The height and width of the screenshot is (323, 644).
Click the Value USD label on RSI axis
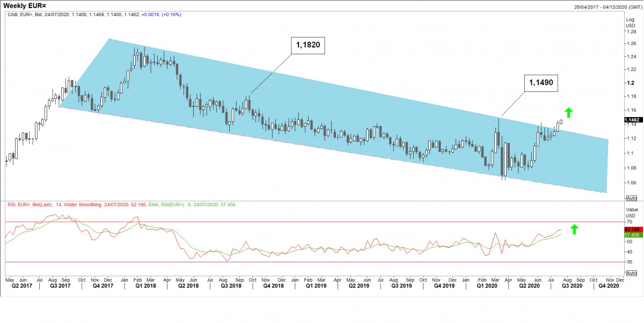pyautogui.click(x=632, y=213)
